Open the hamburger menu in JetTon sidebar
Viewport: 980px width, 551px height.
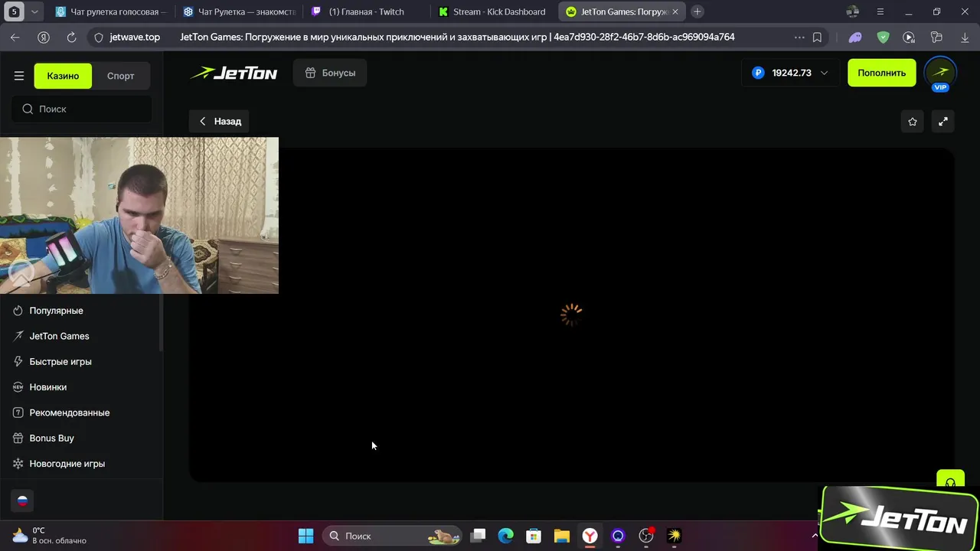19,76
